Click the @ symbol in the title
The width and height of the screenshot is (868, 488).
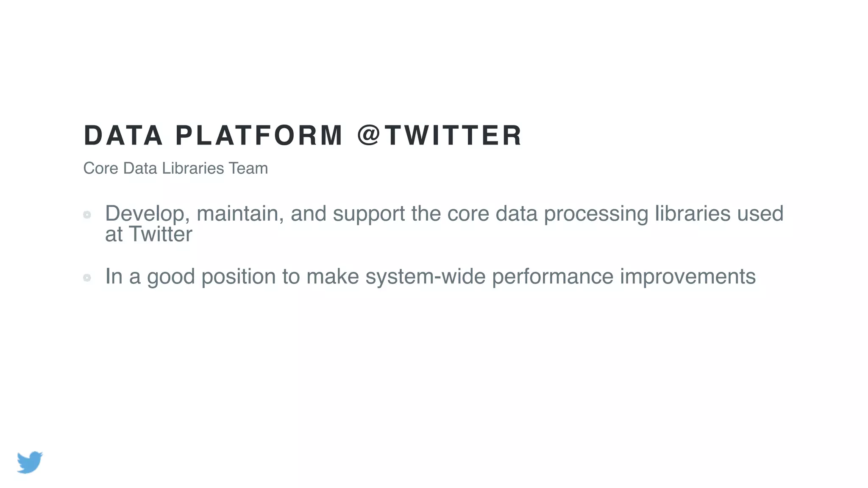pyautogui.click(x=368, y=135)
